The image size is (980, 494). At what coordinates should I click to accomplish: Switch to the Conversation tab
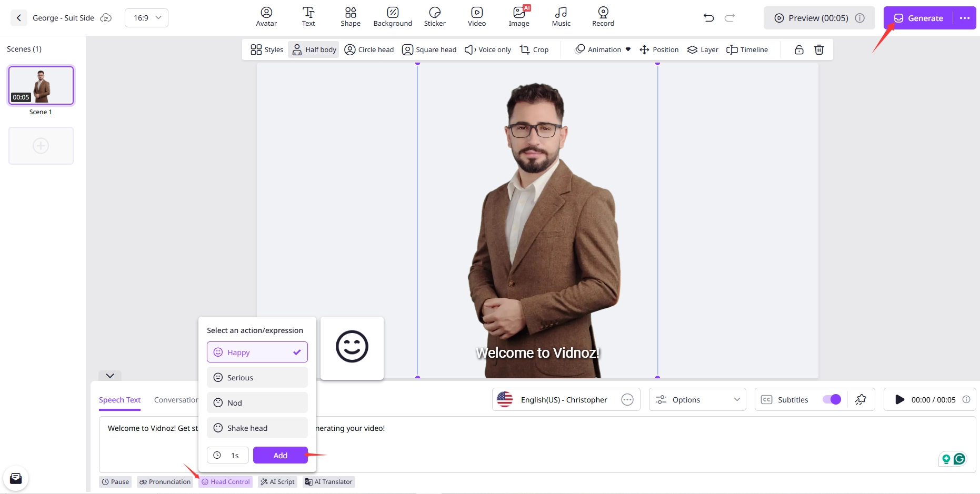pos(176,400)
